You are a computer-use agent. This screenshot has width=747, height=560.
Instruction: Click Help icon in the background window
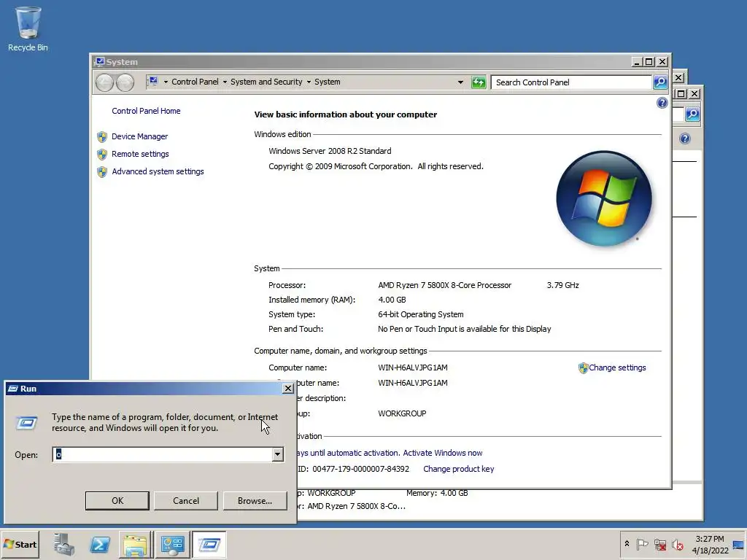point(684,139)
